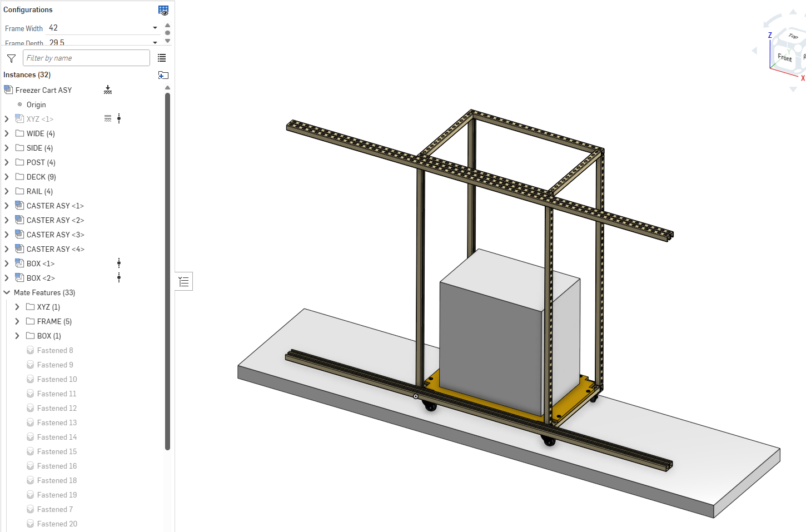806x532 pixels.
Task: Expand the POST (4) folder
Action: (7, 162)
